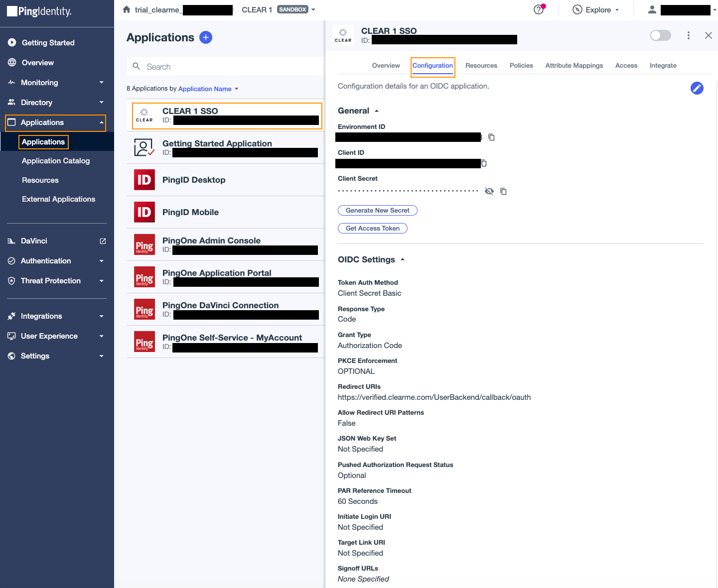Change sort by Application Name dropdown
The image size is (718, 588).
208,89
